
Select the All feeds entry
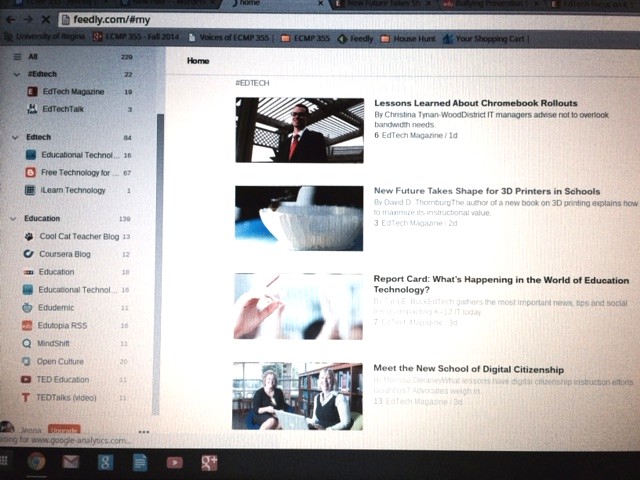click(33, 57)
